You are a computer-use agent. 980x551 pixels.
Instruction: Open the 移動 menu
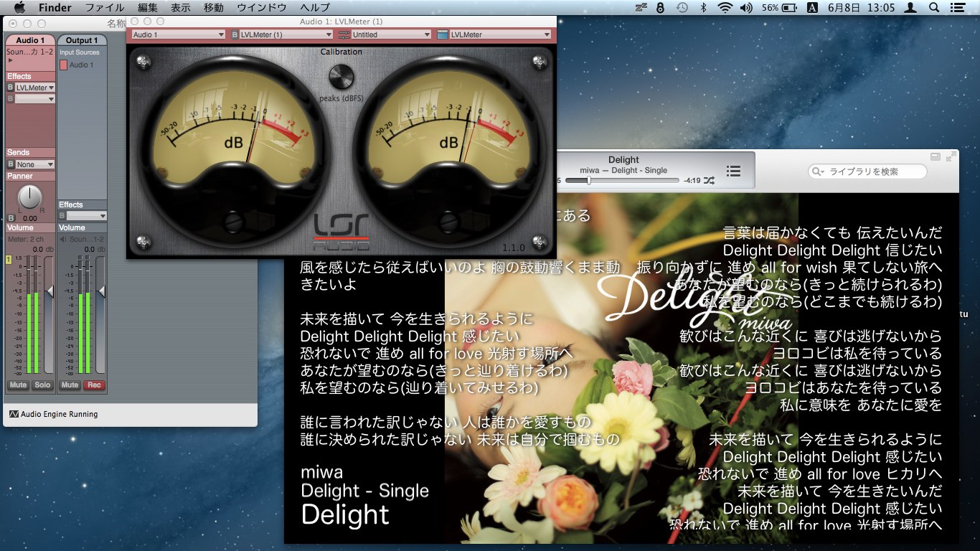tap(214, 8)
